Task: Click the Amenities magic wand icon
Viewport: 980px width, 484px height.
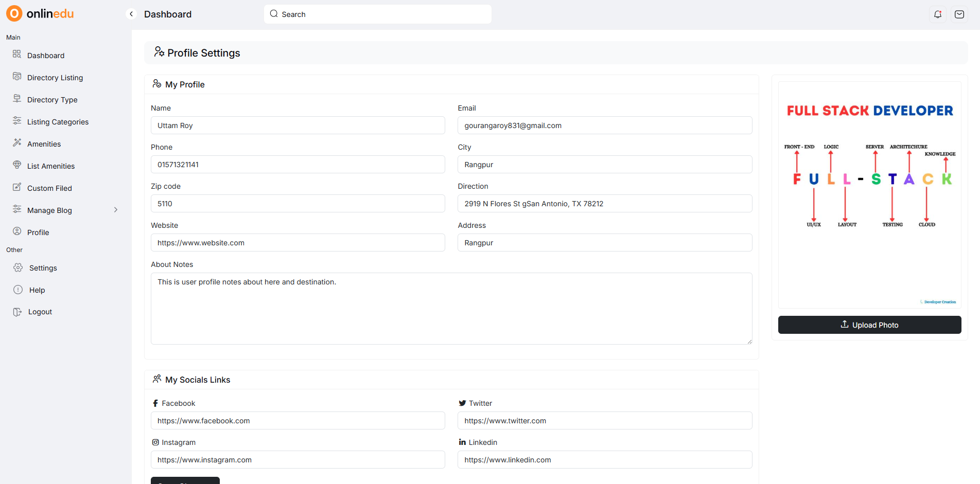Action: pos(17,142)
